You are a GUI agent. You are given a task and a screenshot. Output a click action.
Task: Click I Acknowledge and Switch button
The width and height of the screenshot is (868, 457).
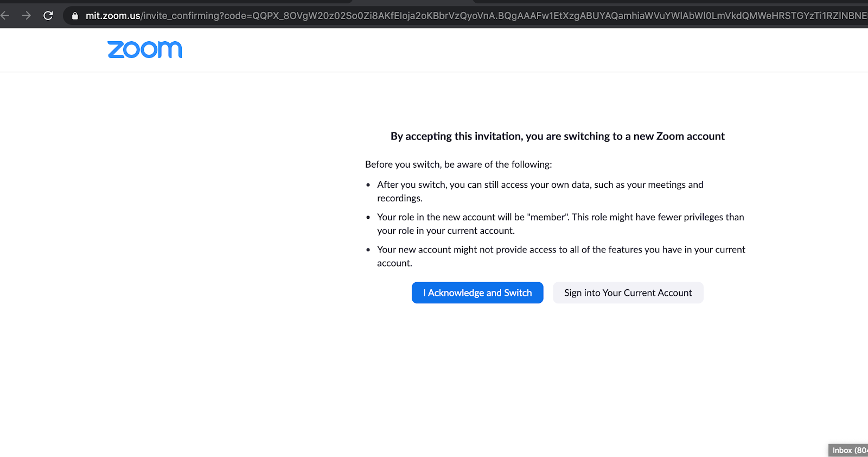(477, 293)
